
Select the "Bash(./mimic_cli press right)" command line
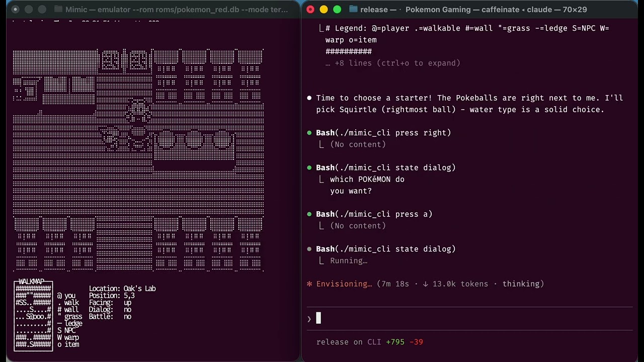383,133
